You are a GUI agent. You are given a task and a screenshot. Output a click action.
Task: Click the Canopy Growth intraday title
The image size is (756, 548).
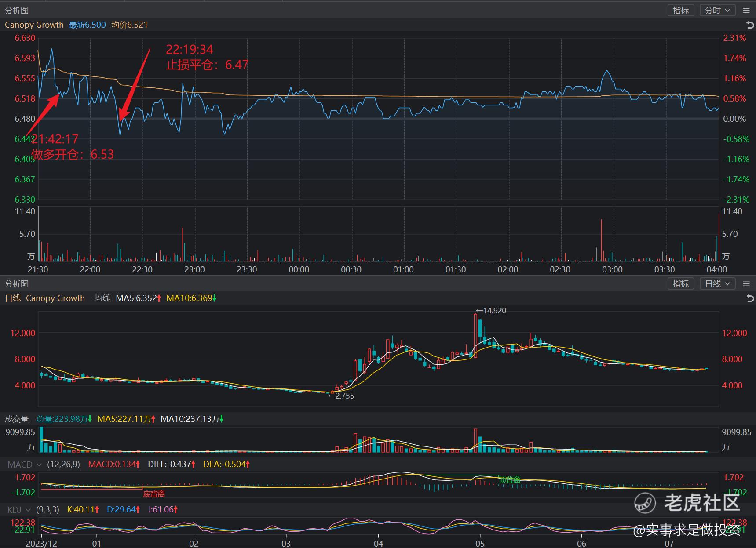point(34,25)
